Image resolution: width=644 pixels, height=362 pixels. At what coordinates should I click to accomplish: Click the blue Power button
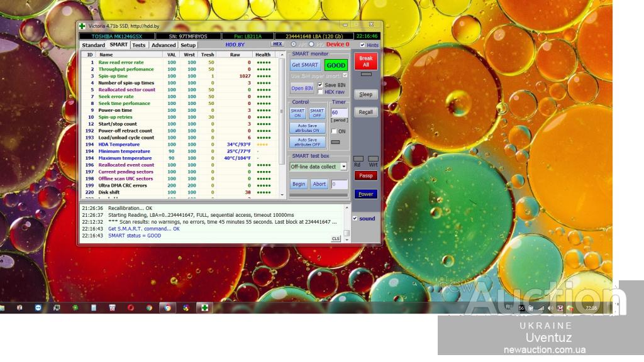click(365, 194)
